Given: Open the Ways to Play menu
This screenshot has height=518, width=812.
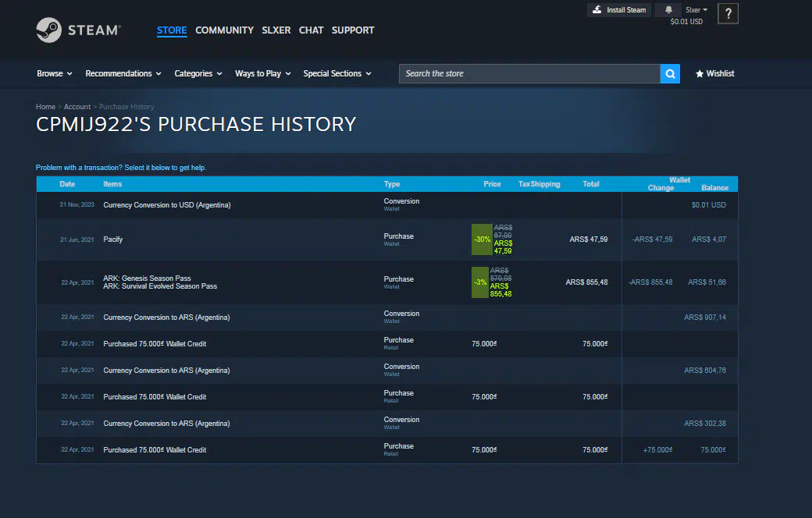Looking at the screenshot, I should point(263,73).
